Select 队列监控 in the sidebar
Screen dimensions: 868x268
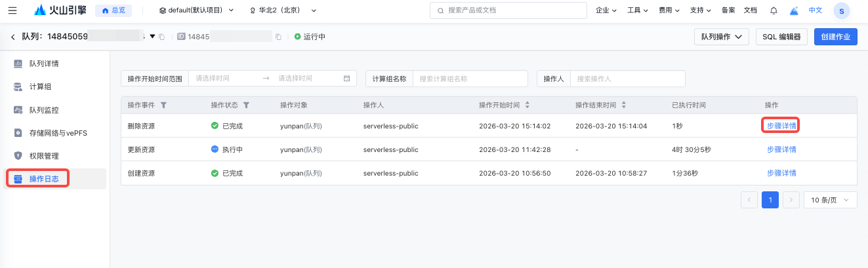click(x=48, y=110)
